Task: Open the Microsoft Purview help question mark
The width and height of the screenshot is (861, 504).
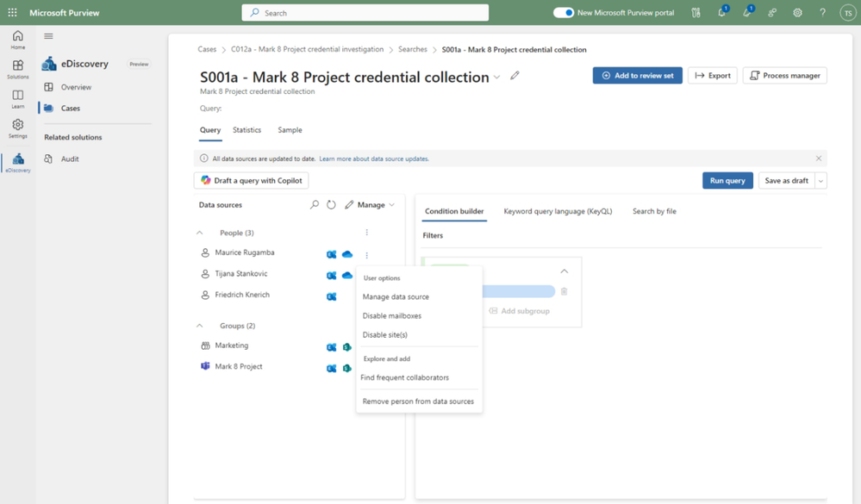Action: point(821,12)
